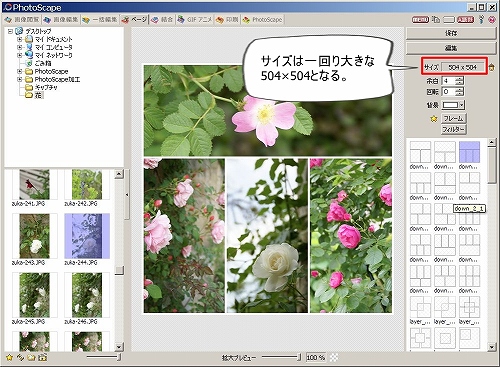Increase the 余白 margin value
Viewport: 500px width, 367px height.
click(460, 78)
